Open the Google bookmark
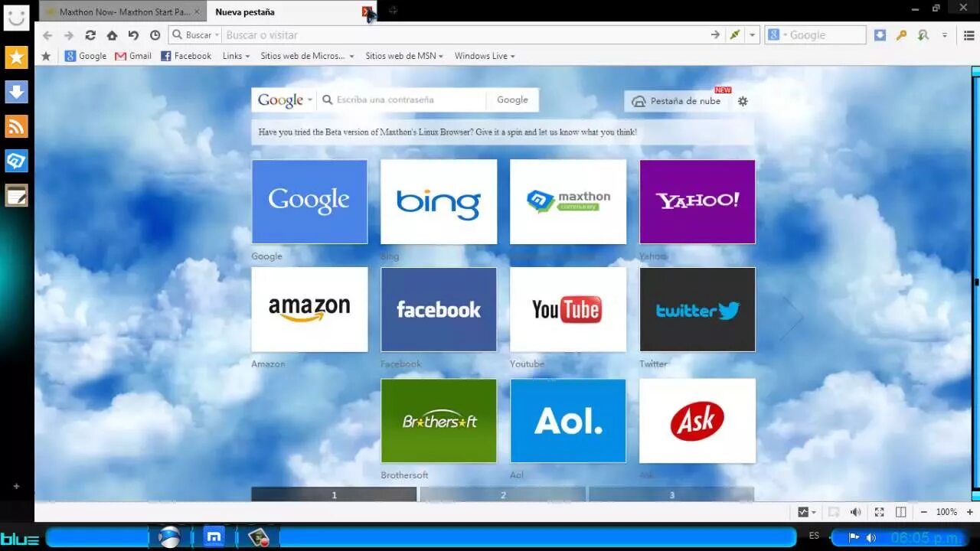 [86, 56]
